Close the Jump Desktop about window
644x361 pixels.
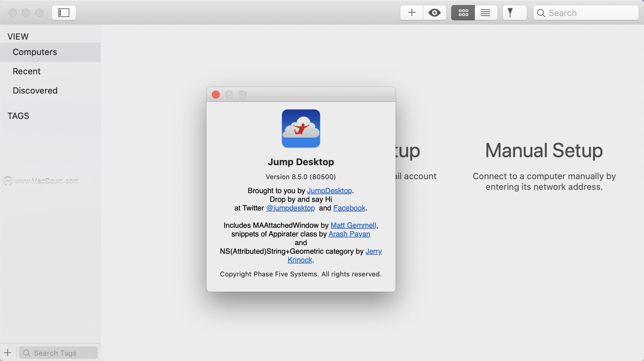(216, 95)
